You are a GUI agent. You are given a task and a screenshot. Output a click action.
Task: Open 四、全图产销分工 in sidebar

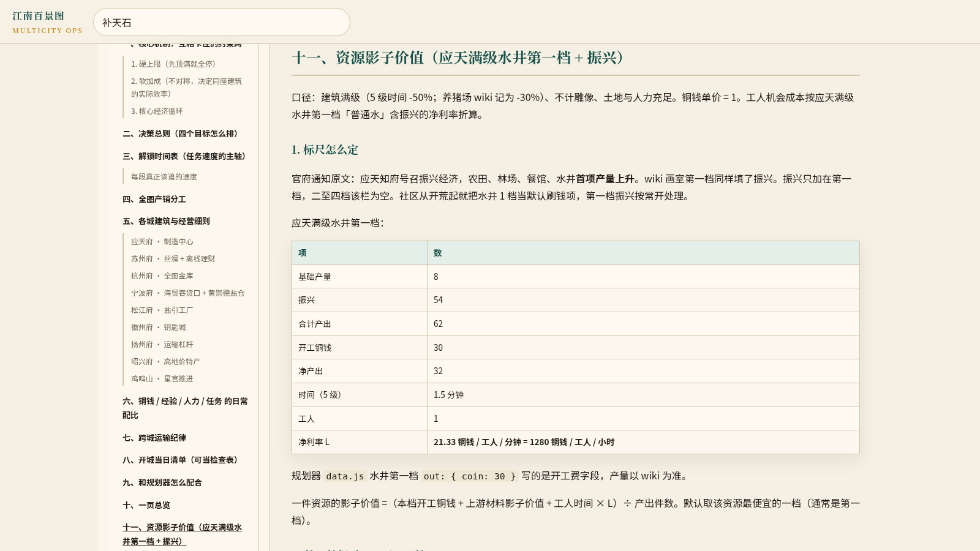click(154, 199)
